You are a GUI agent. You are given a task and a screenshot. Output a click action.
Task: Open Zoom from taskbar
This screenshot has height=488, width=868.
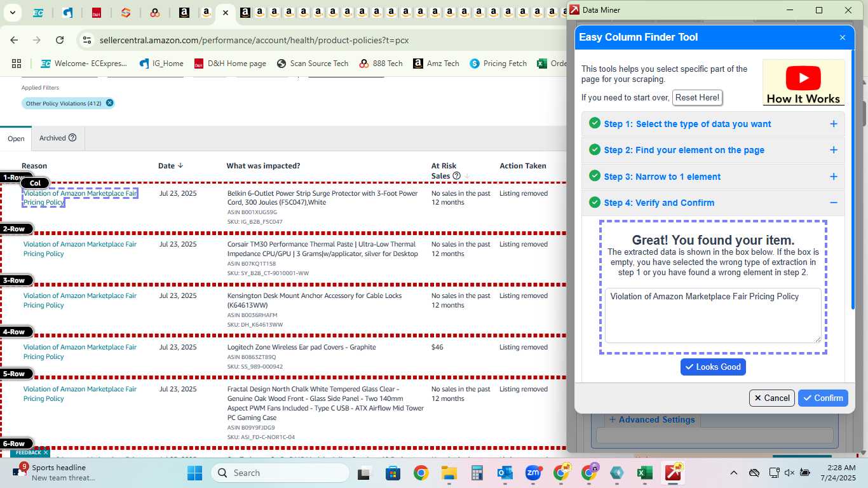point(533,473)
